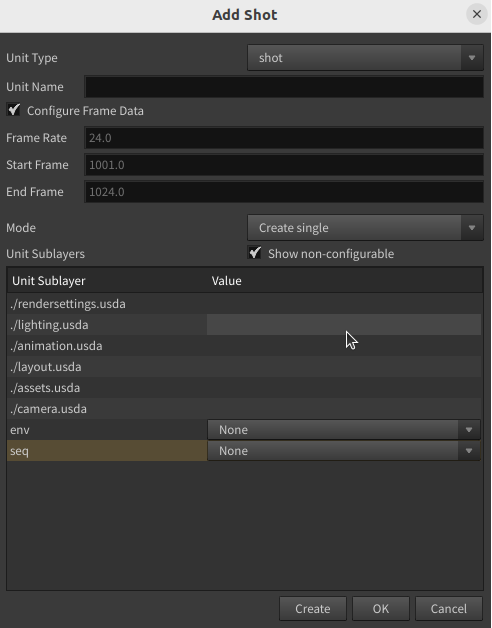Click the Create button
Screen dimensions: 492x628
coord(313,608)
